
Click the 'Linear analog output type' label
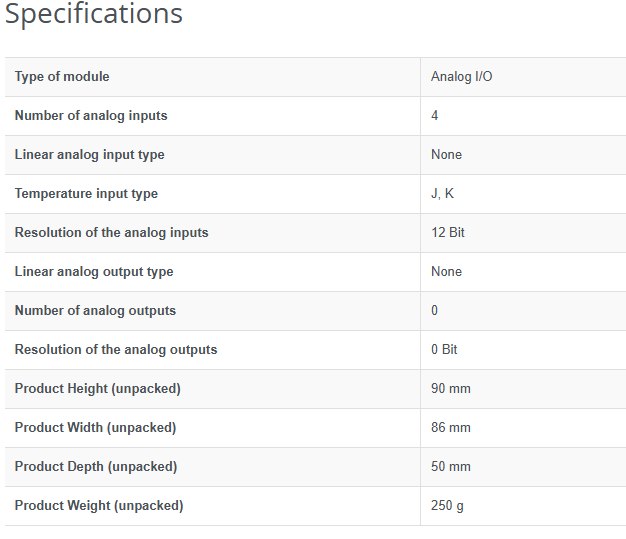[94, 272]
